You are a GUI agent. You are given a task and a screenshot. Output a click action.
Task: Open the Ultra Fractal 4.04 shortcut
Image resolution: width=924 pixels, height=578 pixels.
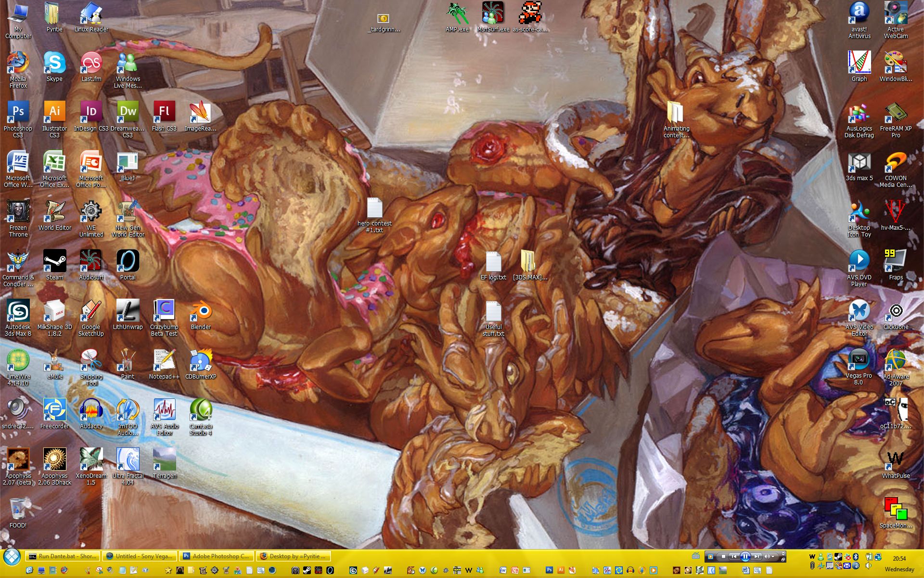point(128,466)
